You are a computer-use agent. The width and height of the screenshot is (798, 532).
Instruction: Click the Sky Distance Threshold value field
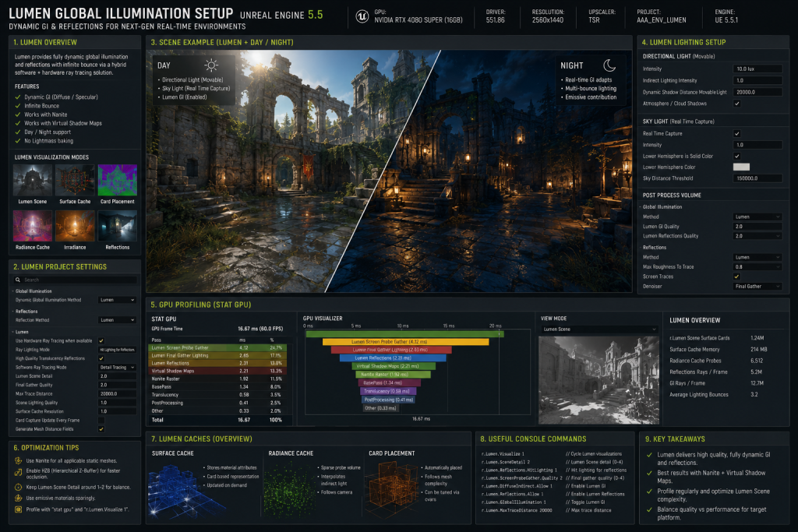757,178
